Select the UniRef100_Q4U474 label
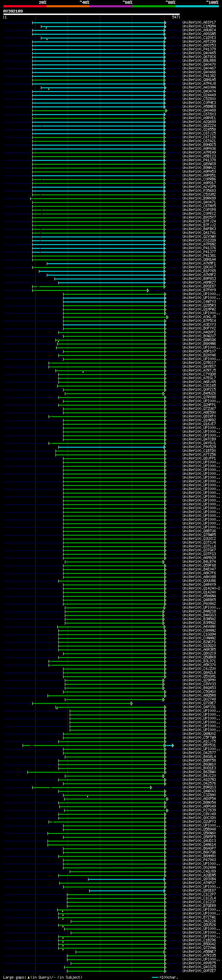The height and width of the screenshot is (980, 222). coord(199,91)
